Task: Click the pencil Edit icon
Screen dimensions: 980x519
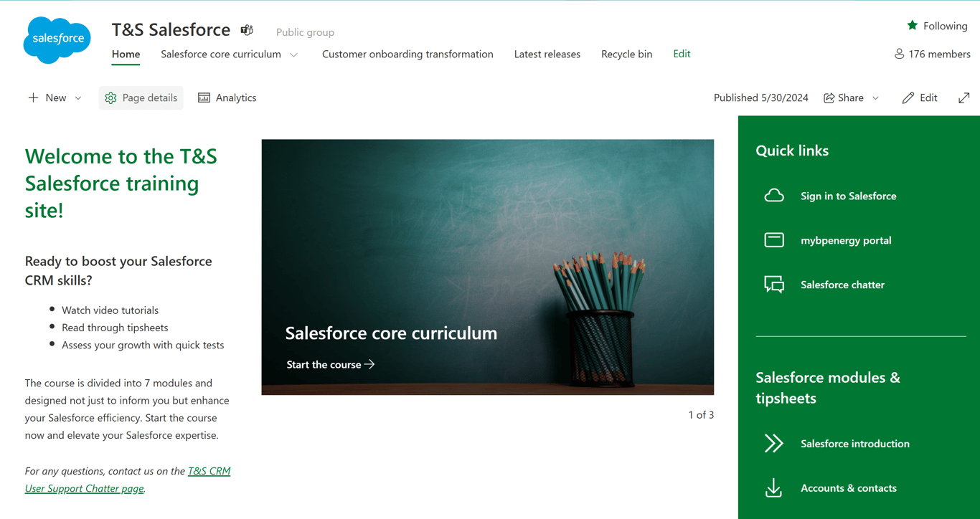Action: [908, 97]
